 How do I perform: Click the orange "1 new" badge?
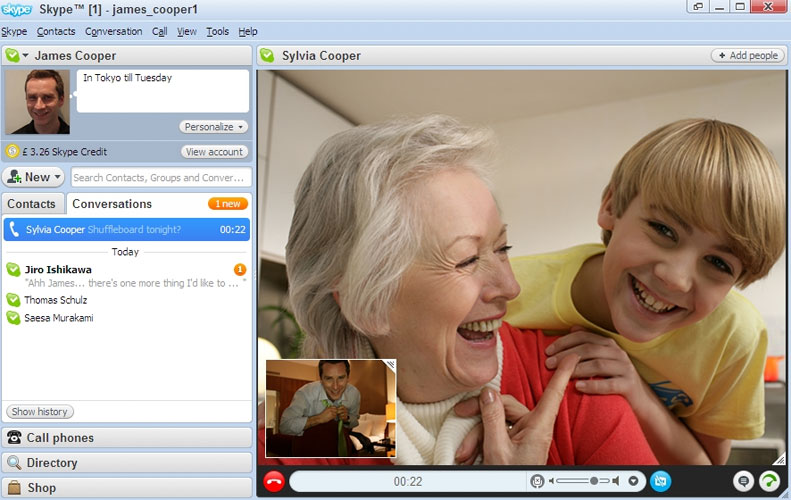228,204
